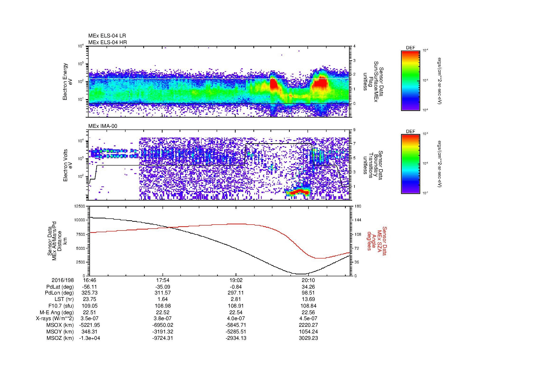This screenshot has height=392, width=555.
Task: Click the top color bar units 'ergs/(cm**2-sr-sec-eV)'
Action: 440,81
